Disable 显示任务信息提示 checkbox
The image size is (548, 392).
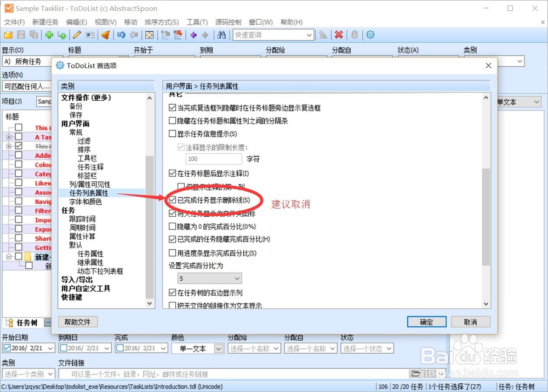coord(172,134)
